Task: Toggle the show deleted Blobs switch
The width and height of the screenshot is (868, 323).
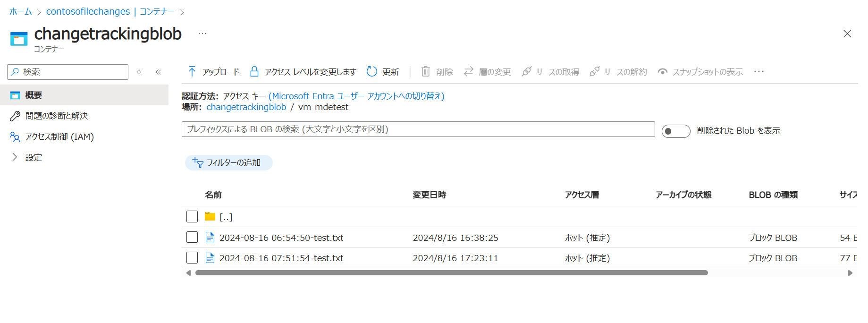Action: (x=675, y=131)
